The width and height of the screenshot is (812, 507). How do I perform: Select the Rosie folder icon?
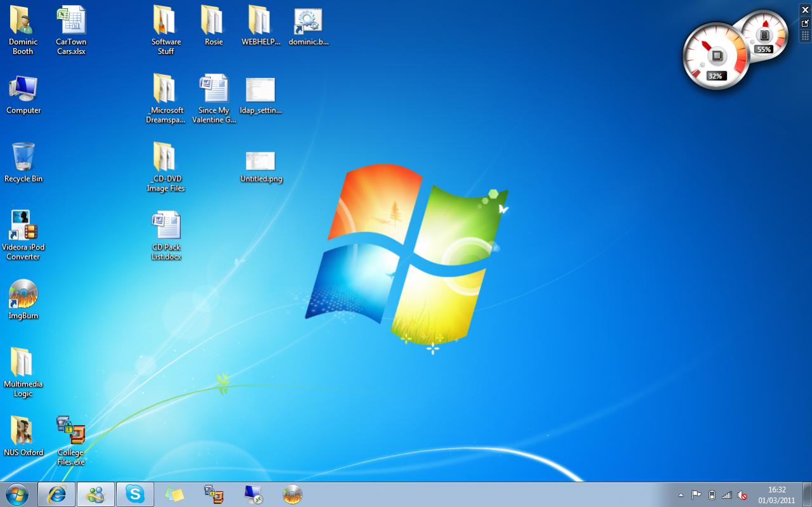point(213,25)
